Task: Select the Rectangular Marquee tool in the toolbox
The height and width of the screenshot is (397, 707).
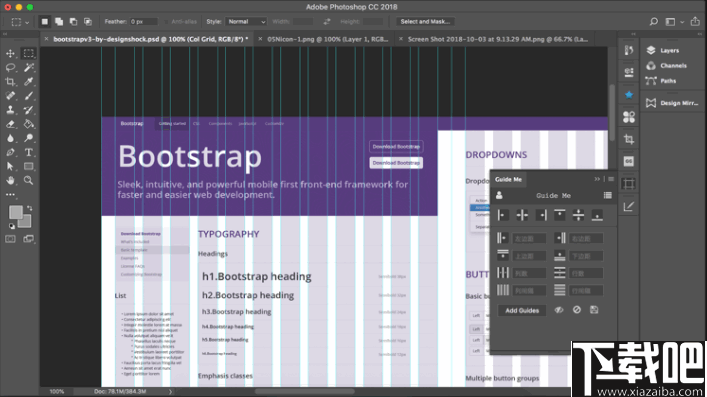Action: coord(28,53)
